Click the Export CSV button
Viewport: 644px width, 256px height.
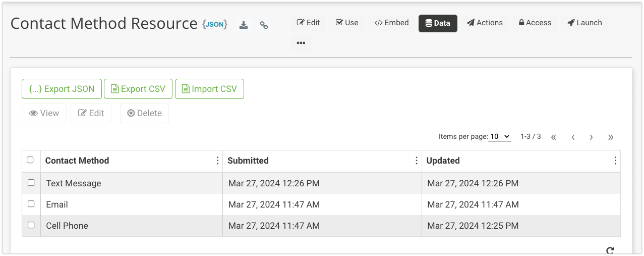(x=138, y=89)
